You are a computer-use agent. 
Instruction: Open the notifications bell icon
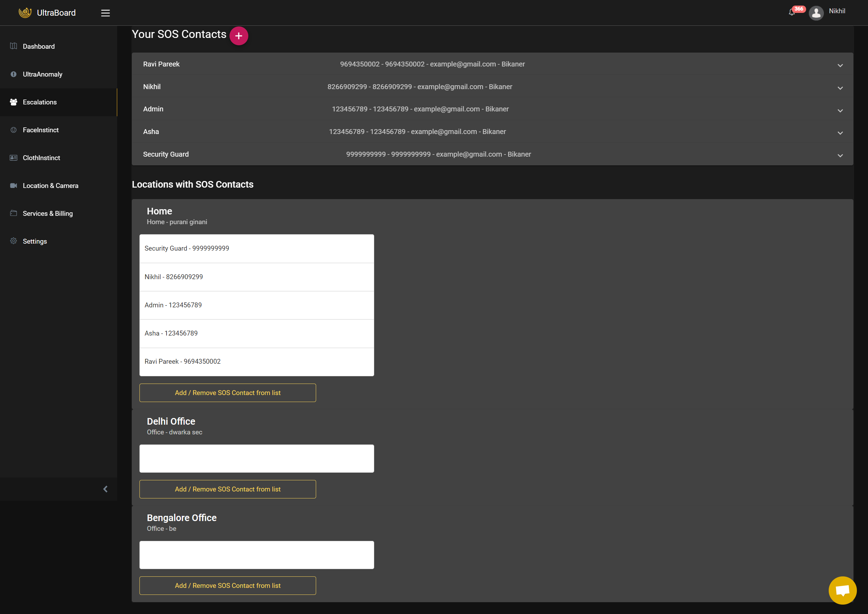(x=791, y=13)
